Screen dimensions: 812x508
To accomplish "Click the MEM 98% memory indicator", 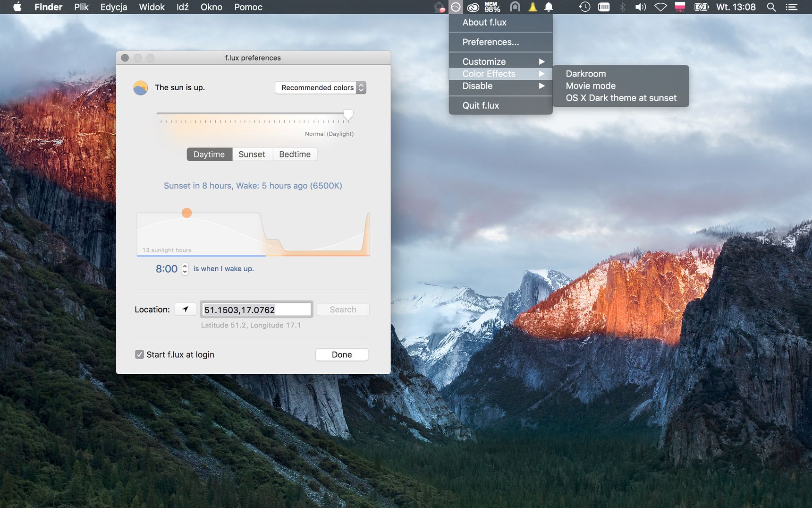I will (492, 7).
